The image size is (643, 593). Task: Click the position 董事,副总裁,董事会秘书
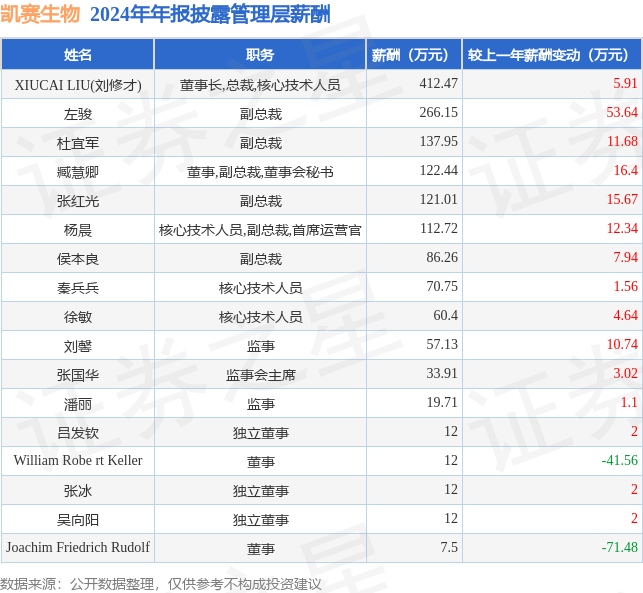260,172
